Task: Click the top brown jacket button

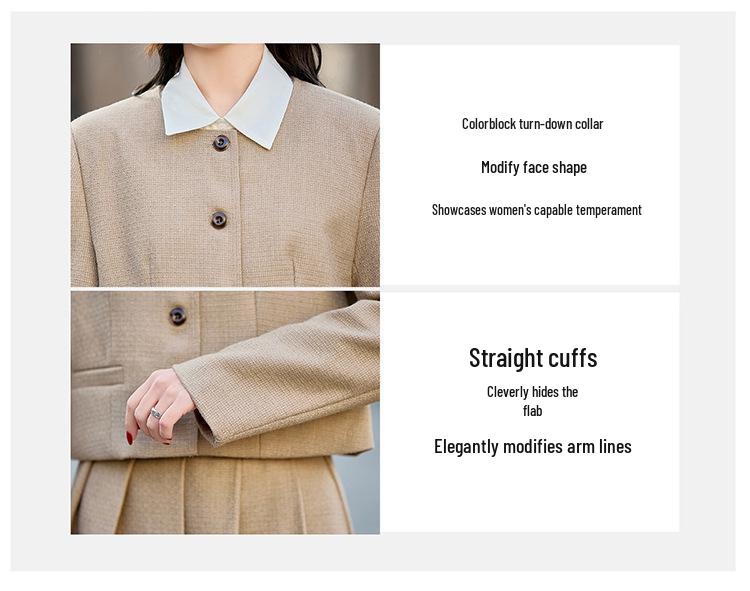Action: [221, 142]
